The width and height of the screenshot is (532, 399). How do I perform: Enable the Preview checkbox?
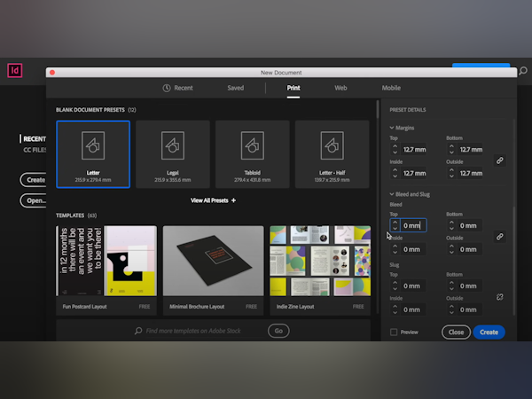pos(394,332)
